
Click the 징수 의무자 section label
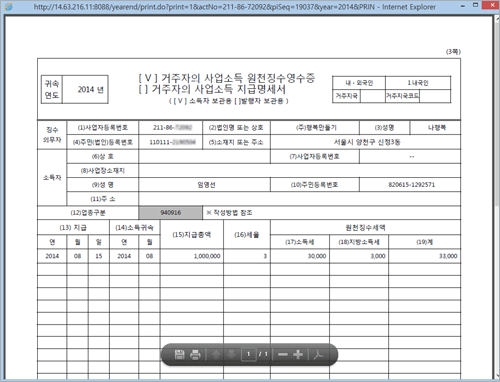click(x=52, y=135)
